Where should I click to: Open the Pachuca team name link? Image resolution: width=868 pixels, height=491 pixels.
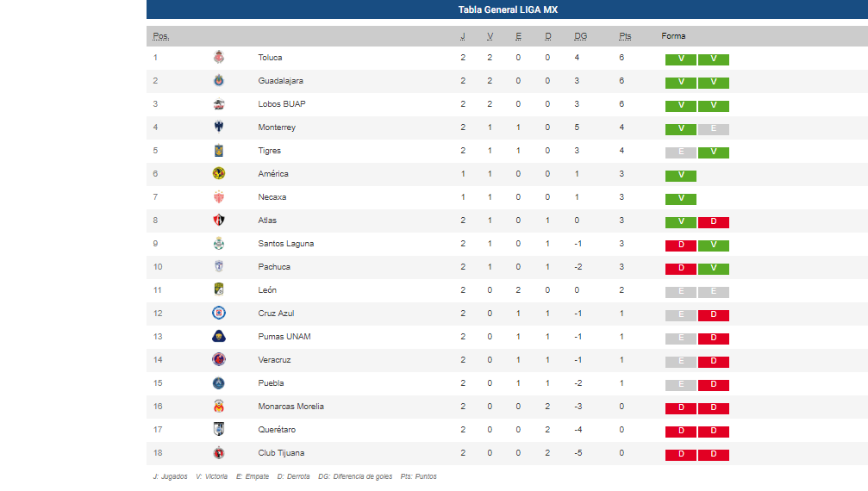pyautogui.click(x=274, y=267)
